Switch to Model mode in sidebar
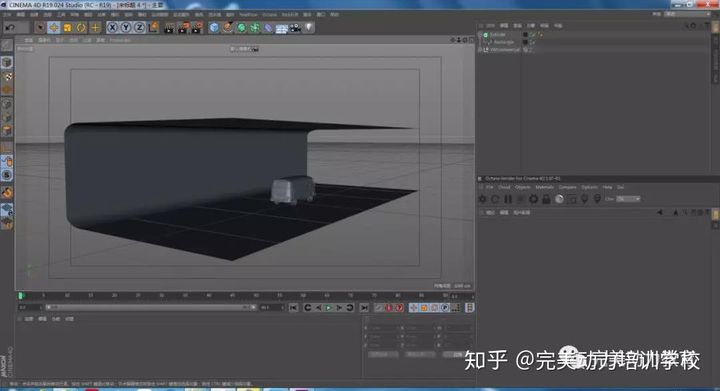This screenshot has height=391, width=720. (x=6, y=62)
